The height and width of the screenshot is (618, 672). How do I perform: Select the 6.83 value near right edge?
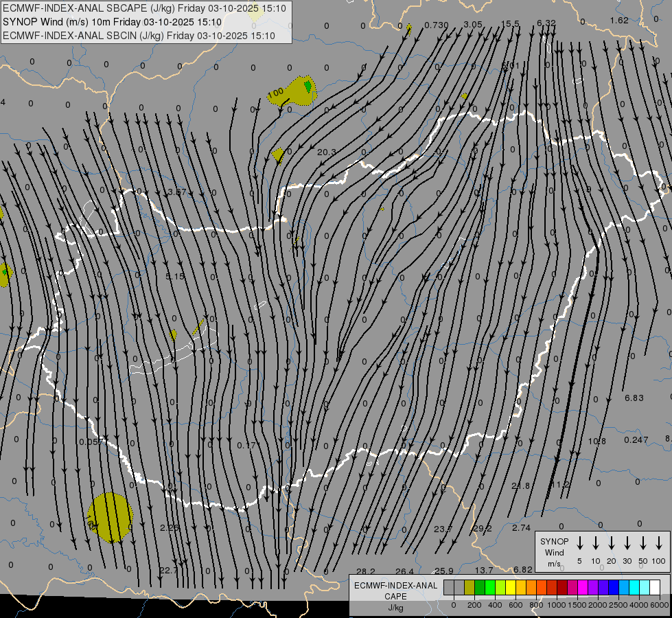coord(634,398)
